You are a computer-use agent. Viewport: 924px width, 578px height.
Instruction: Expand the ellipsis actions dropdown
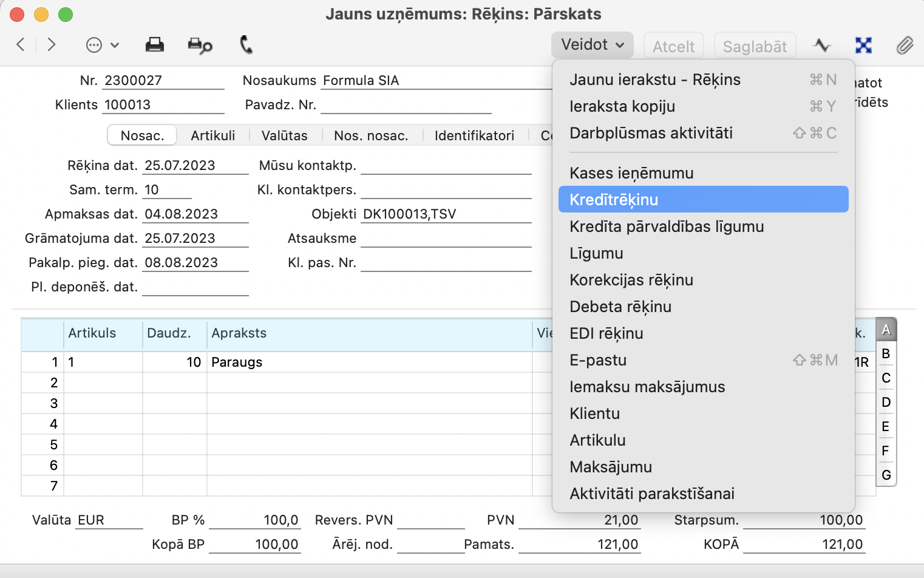pos(102,45)
